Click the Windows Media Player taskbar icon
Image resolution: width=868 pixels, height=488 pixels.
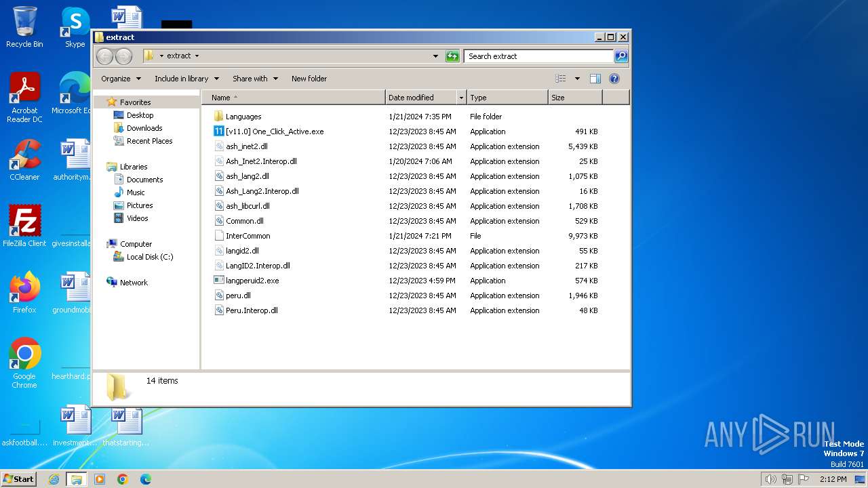click(x=100, y=479)
